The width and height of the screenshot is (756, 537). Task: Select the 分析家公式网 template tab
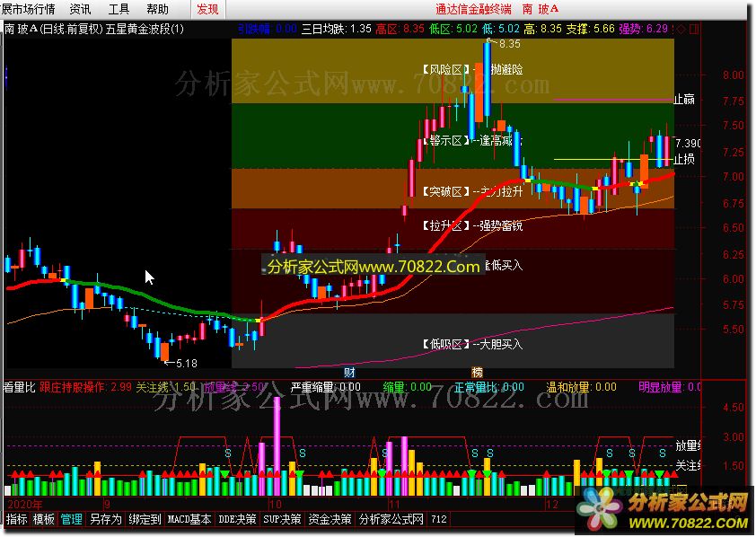point(391,519)
